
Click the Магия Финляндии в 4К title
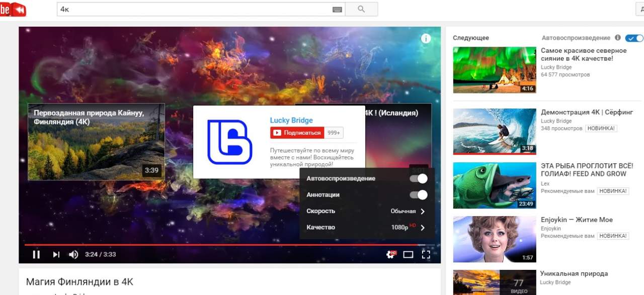(x=79, y=282)
